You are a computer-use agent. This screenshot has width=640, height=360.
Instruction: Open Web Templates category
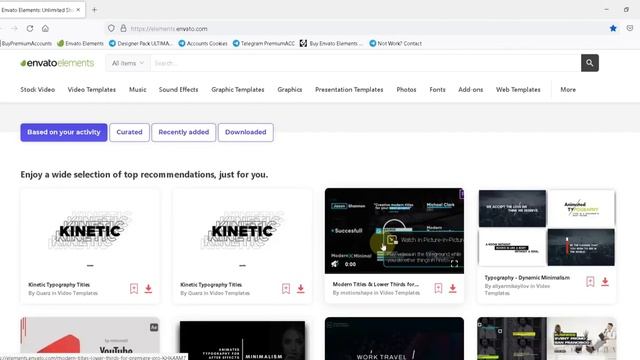(x=518, y=89)
